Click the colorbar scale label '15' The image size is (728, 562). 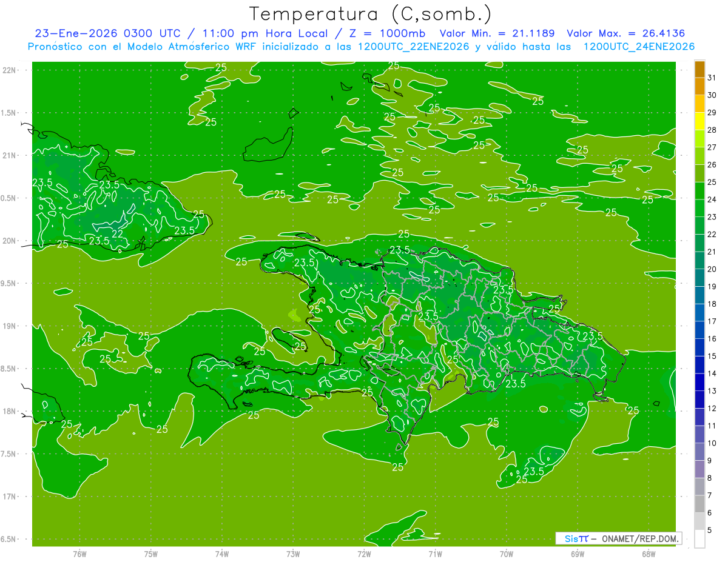click(712, 356)
